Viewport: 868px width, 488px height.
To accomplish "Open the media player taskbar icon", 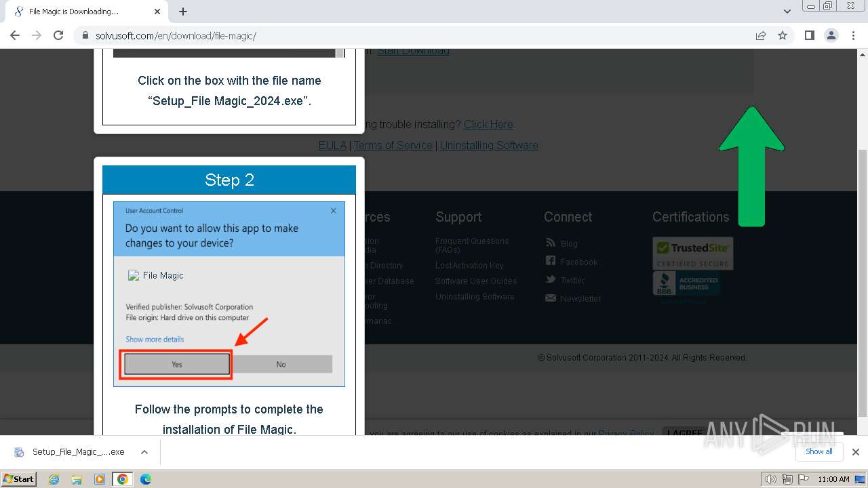I will (100, 479).
